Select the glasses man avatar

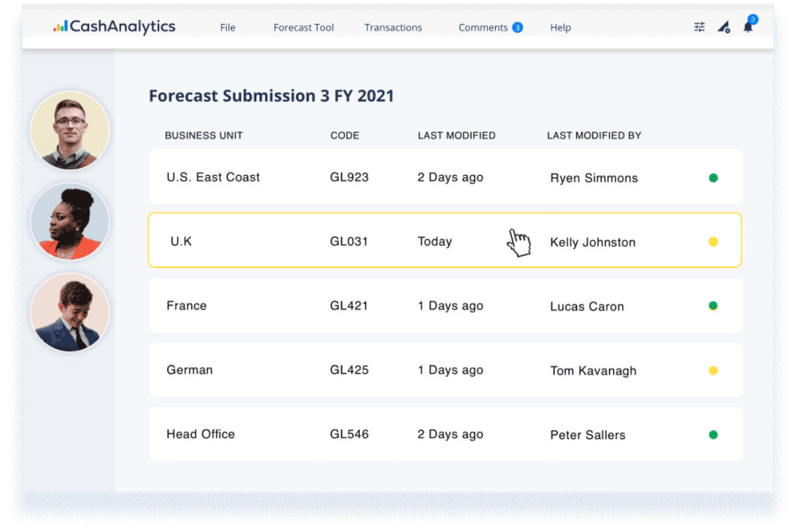click(x=70, y=130)
